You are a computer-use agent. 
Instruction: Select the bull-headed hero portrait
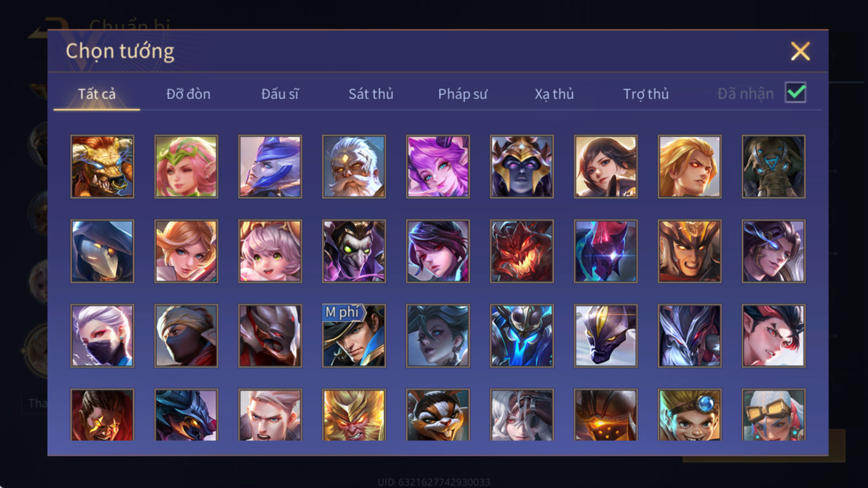click(x=102, y=166)
